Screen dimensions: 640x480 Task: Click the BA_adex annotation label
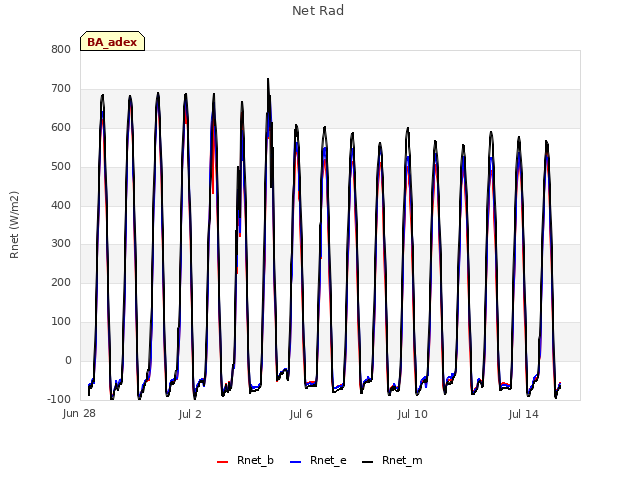pos(112,41)
